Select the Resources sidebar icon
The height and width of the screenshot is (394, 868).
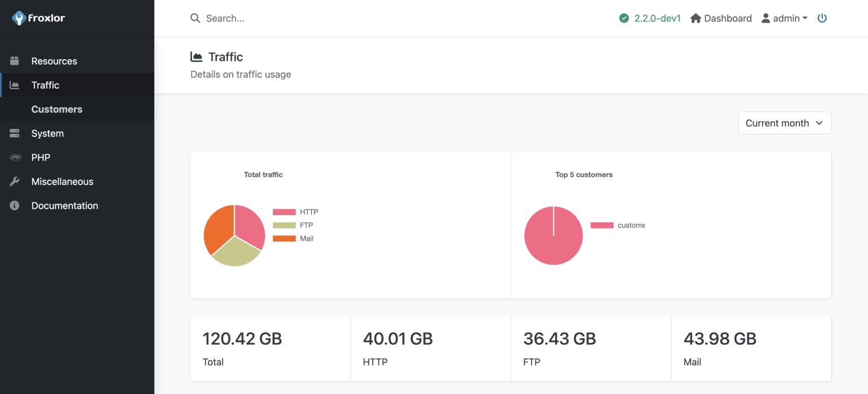(14, 60)
